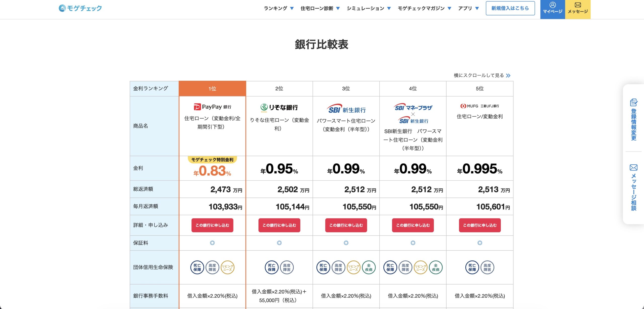This screenshot has height=309, width=644.
Task: Select the 2位 ranking column header
Action: 279,89
